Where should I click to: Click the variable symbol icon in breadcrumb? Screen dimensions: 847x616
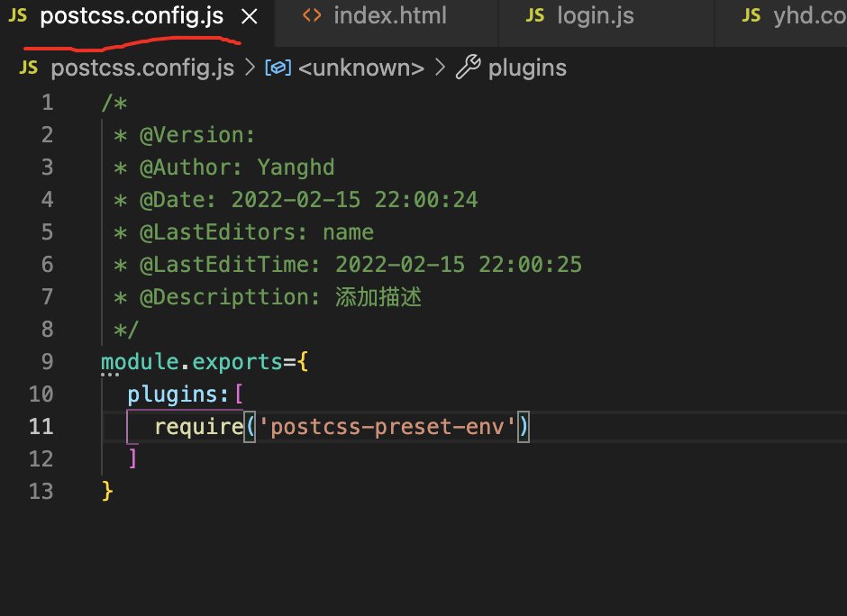point(278,68)
